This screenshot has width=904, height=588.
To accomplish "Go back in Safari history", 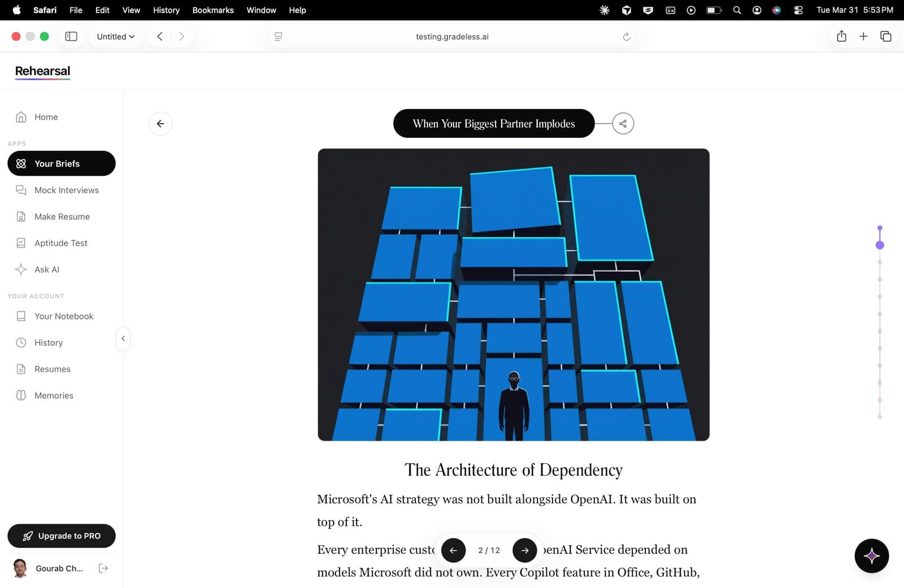I will (x=160, y=36).
